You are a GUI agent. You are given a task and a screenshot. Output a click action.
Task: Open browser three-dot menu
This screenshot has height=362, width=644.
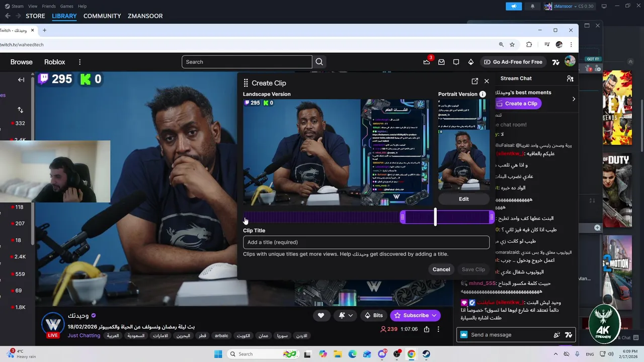click(571, 45)
